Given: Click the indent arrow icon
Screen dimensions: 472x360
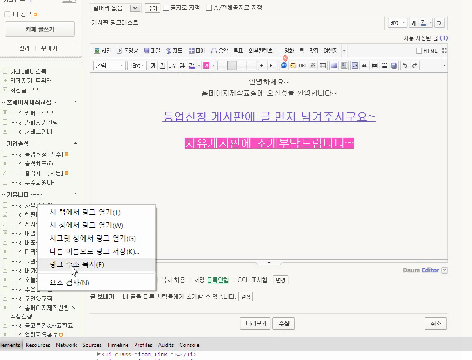Looking at the screenshot, I should (x=271, y=65).
